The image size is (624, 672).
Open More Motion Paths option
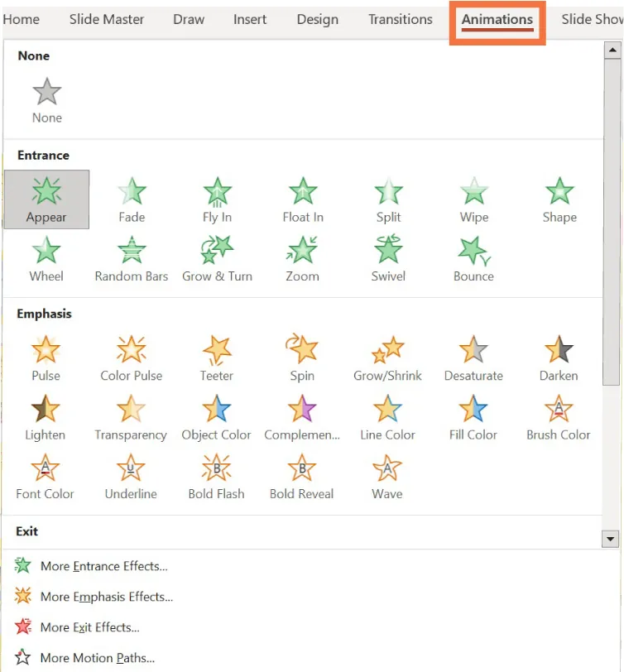pos(97,659)
